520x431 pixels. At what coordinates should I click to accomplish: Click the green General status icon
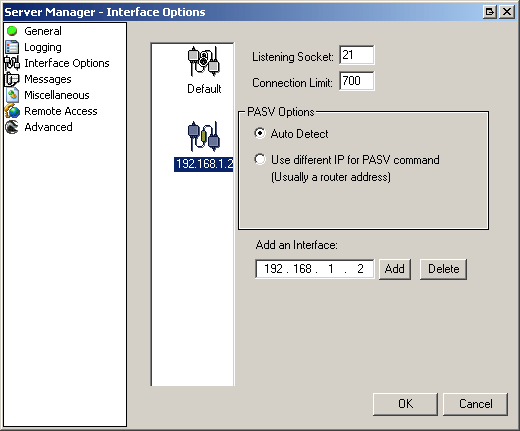(12, 31)
